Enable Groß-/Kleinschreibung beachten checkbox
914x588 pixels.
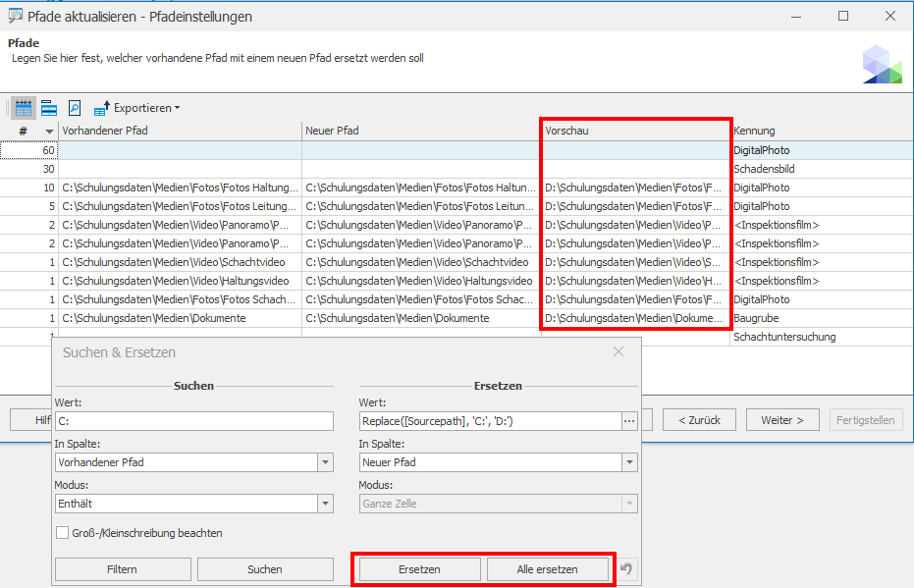pos(63,533)
